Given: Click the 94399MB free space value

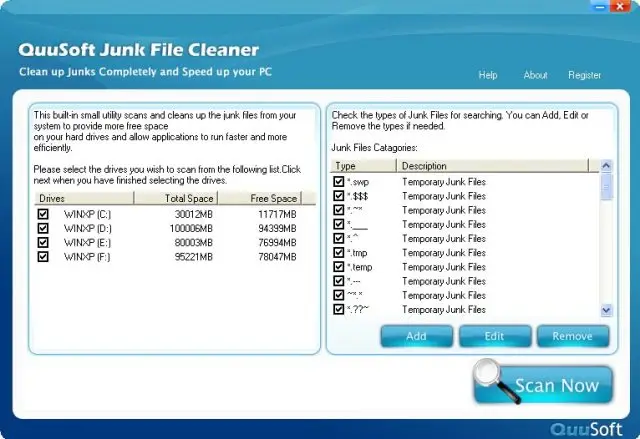Looking at the screenshot, I should point(277,228).
